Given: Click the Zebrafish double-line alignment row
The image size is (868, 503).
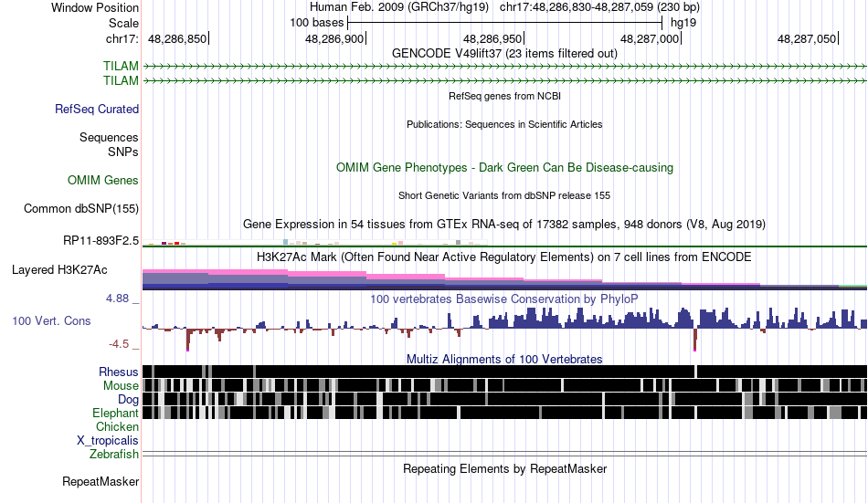Looking at the screenshot, I should point(504,455).
